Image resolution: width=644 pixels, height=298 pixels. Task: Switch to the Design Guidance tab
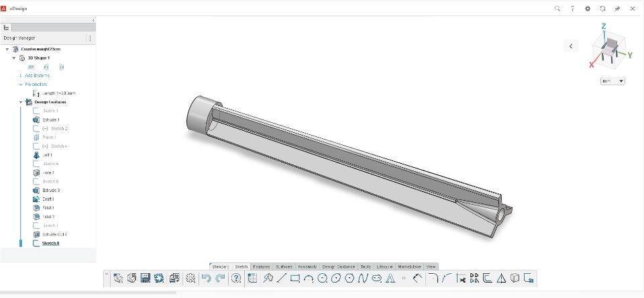339,266
